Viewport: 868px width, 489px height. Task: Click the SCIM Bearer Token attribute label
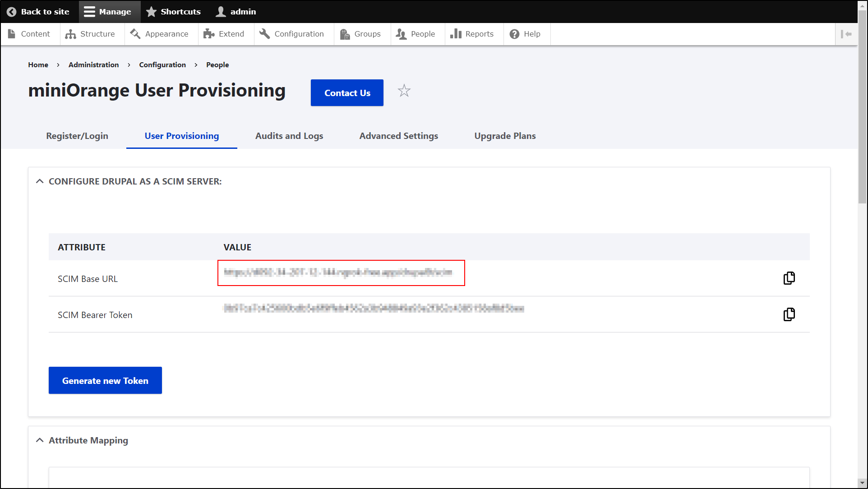95,315
